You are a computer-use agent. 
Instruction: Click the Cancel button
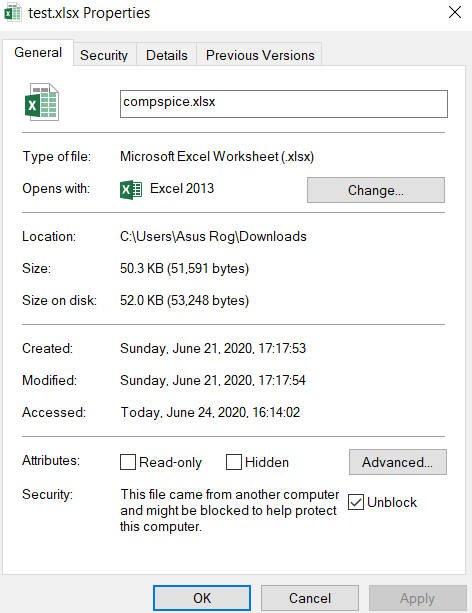pos(310,598)
